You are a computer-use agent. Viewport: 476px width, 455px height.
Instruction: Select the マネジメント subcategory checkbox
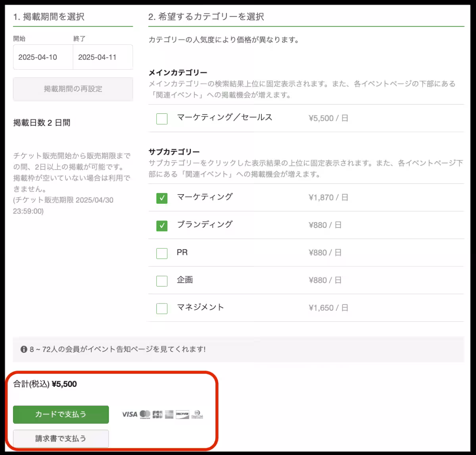(x=162, y=308)
